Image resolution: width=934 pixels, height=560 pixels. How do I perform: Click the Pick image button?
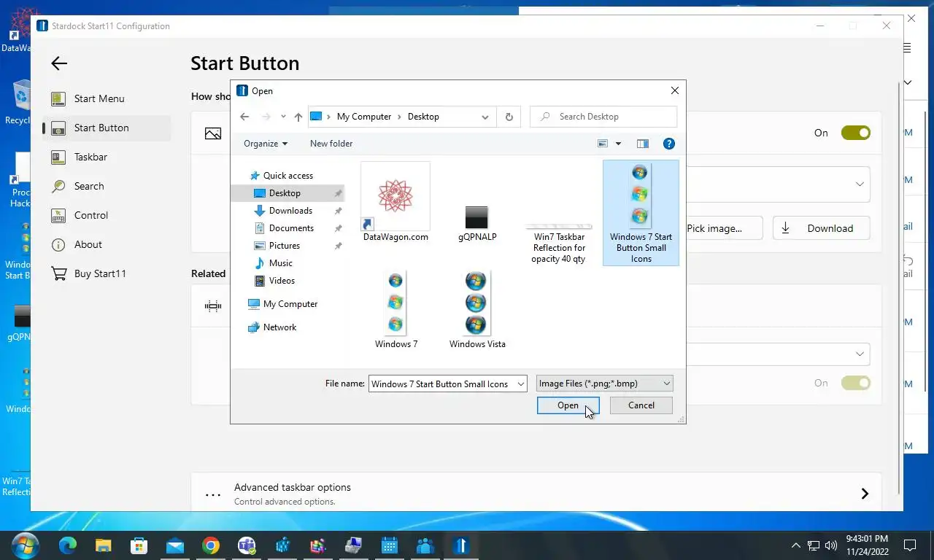724,228
